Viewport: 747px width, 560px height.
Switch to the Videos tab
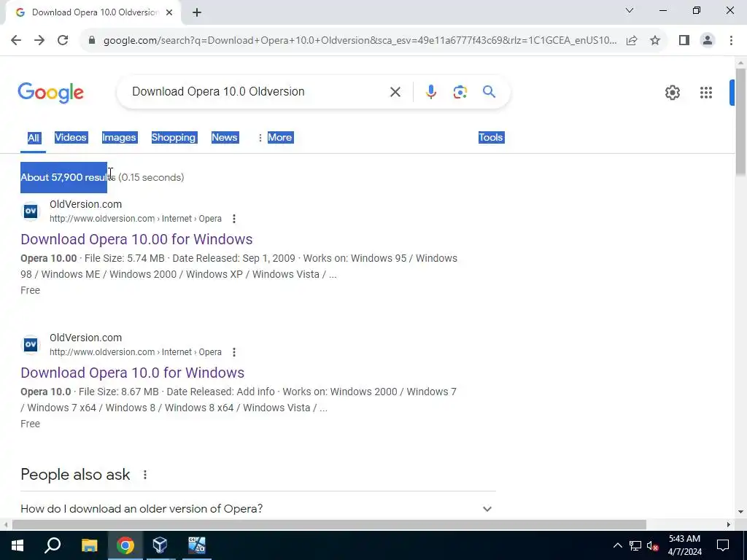[x=71, y=138]
